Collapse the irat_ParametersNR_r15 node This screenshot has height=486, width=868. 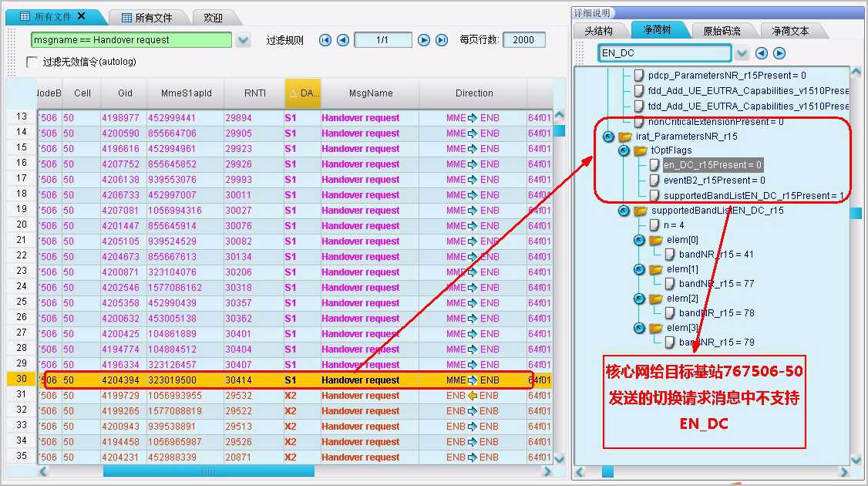click(608, 136)
